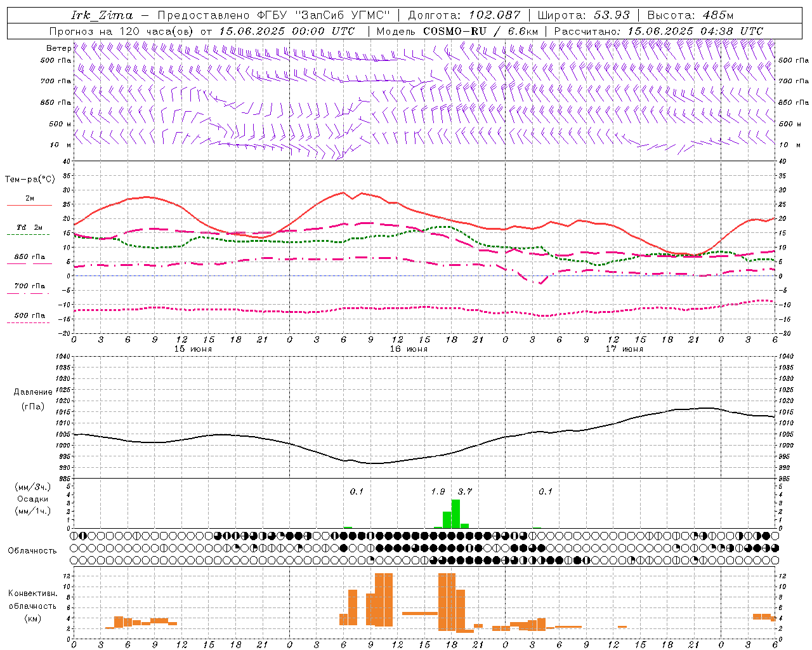
Task: Select the 'Широта: 53.93' header value
Action: pos(584,15)
